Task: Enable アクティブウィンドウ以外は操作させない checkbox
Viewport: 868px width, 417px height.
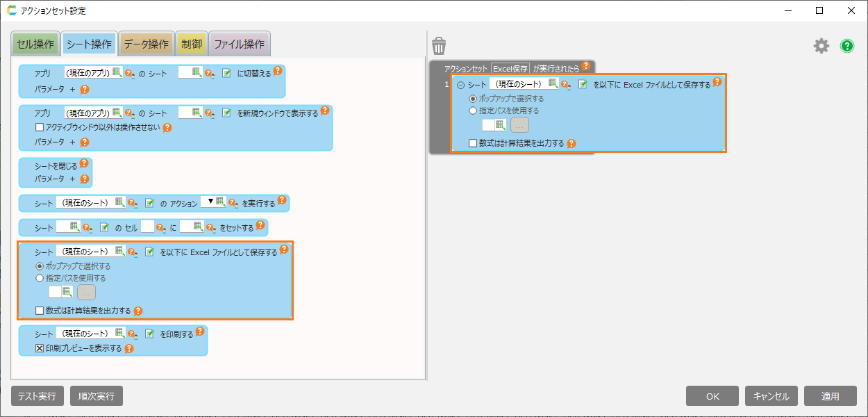Action: (x=40, y=127)
